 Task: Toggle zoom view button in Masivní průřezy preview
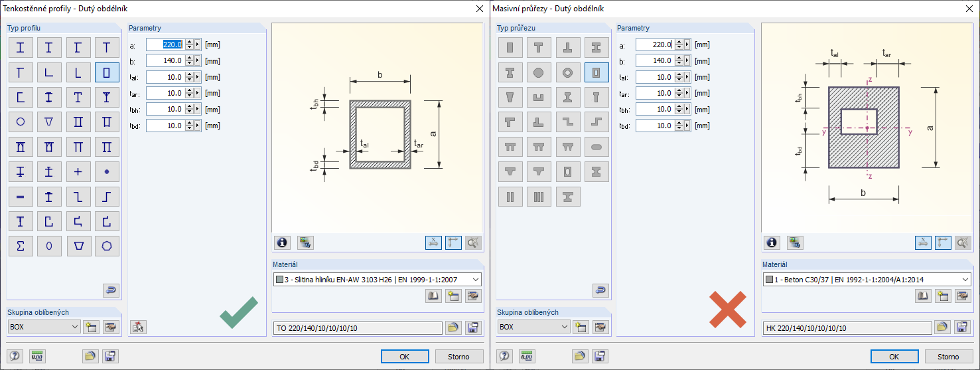[963, 242]
